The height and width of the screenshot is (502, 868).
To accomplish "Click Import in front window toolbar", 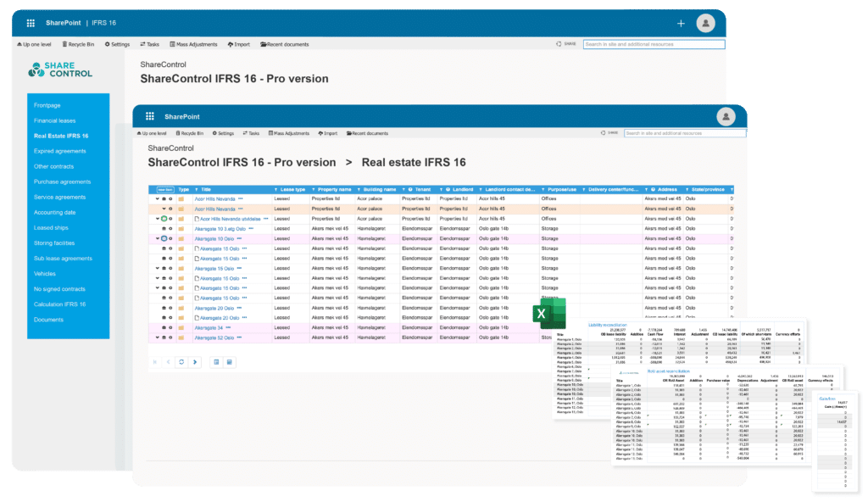I will tap(328, 133).
